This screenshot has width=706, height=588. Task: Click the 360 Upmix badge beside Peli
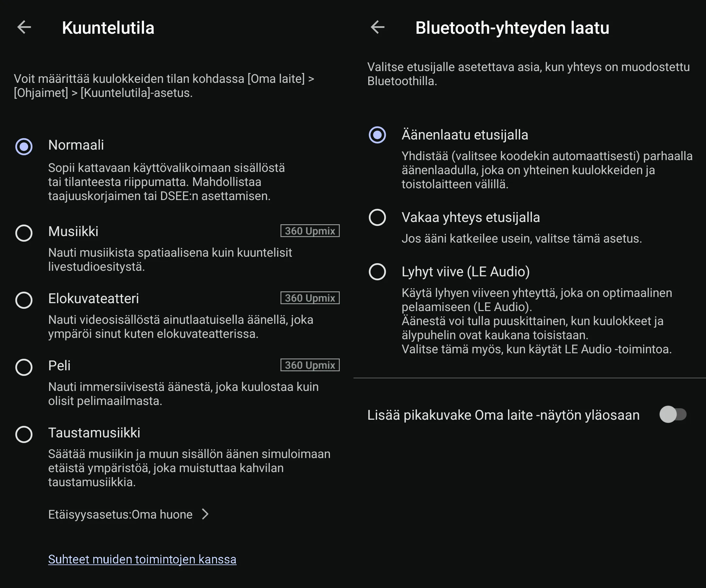pyautogui.click(x=310, y=365)
